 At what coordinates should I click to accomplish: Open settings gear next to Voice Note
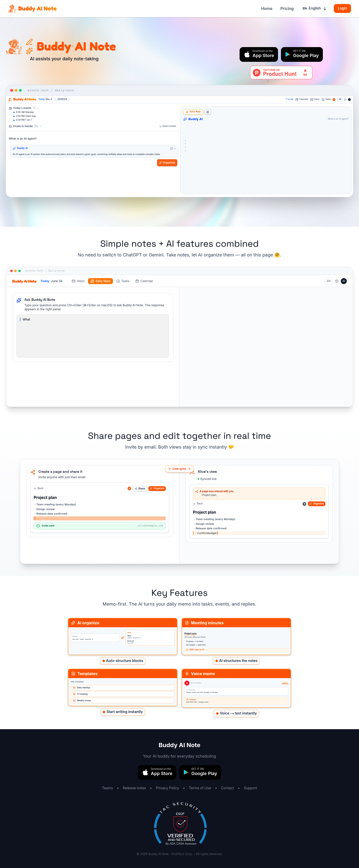coord(208,112)
